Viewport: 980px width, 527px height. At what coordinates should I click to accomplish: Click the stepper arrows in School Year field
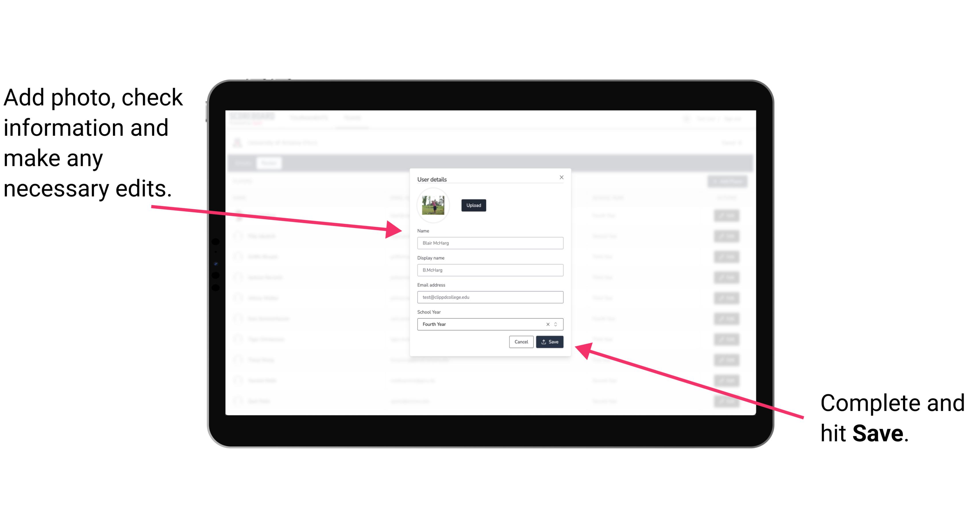point(557,324)
